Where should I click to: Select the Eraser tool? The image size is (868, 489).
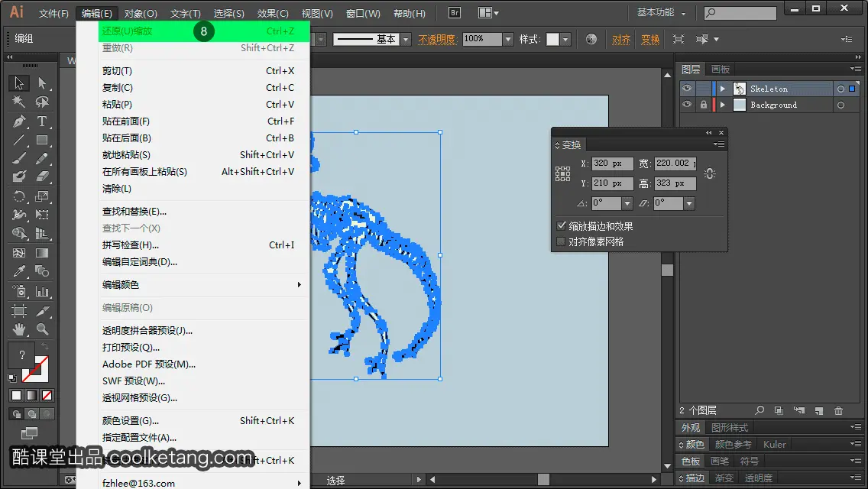(x=42, y=177)
